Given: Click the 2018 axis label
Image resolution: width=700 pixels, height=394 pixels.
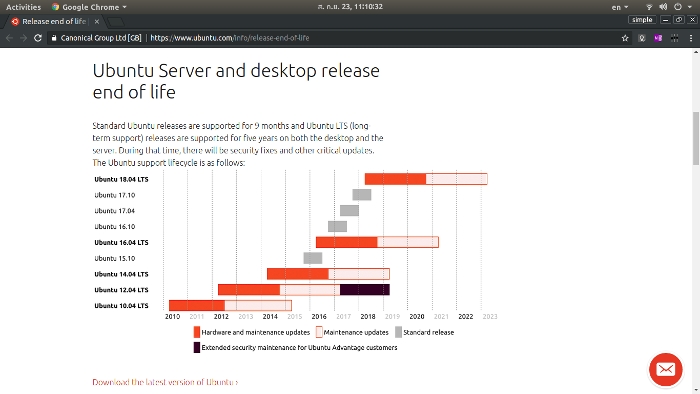Looking at the screenshot, I should 368,316.
